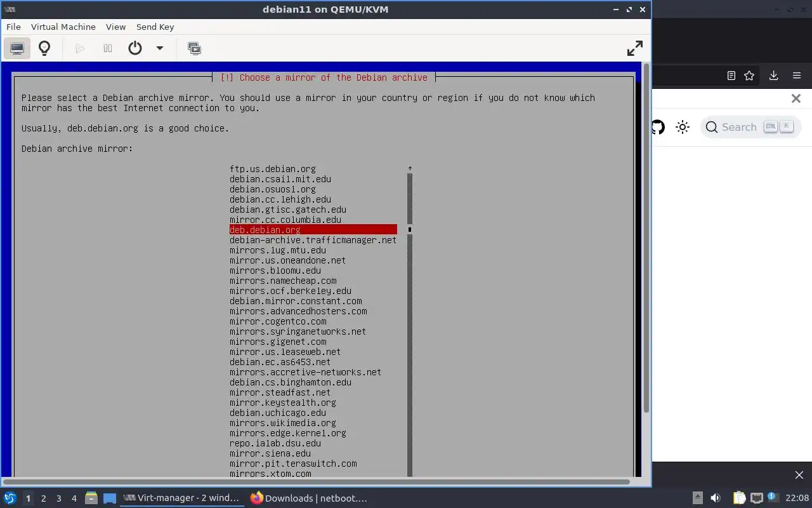812x508 pixels.
Task: Switch to workspace 2 in panel
Action: point(43,498)
